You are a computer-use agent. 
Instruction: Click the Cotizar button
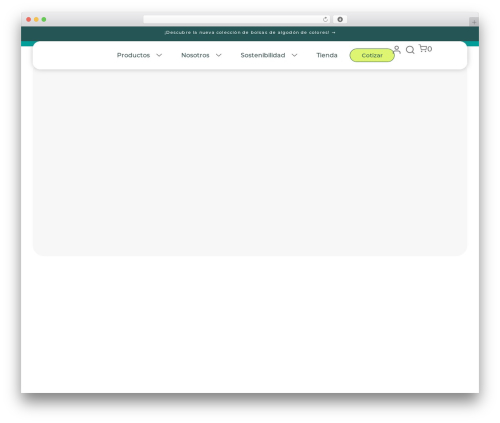tap(372, 55)
